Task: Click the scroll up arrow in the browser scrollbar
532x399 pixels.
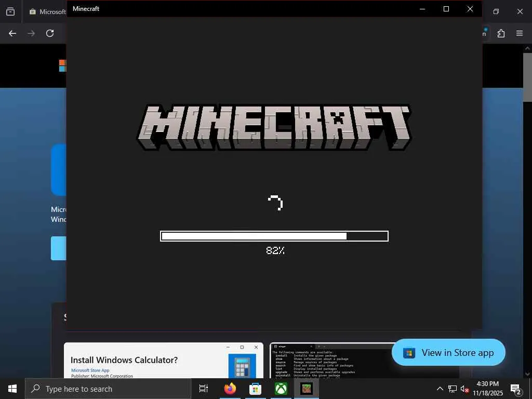Action: pos(527,48)
